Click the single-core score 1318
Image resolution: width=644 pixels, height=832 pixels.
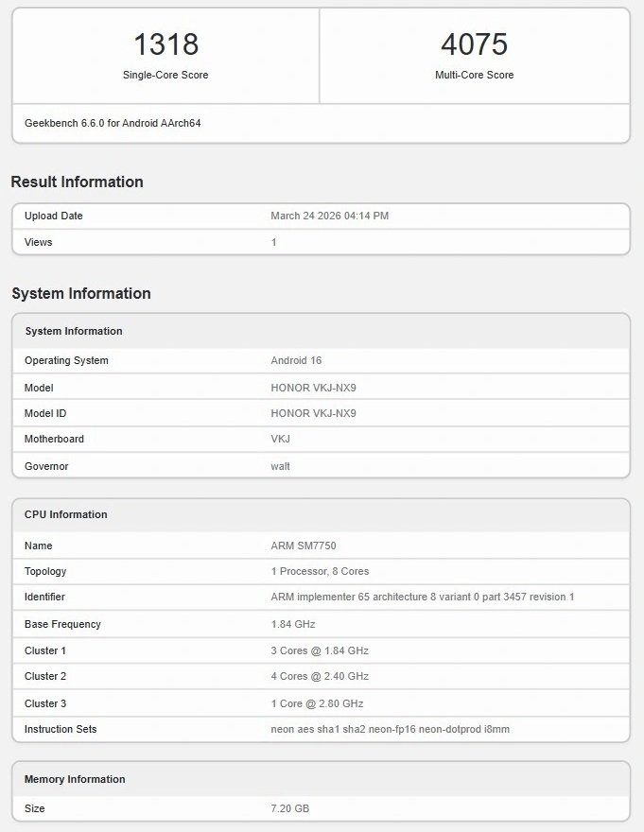coord(166,44)
